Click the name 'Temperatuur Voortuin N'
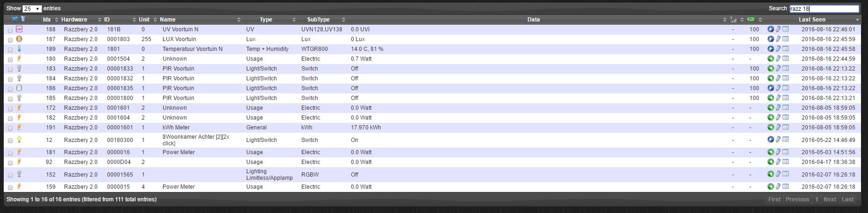 (x=192, y=49)
